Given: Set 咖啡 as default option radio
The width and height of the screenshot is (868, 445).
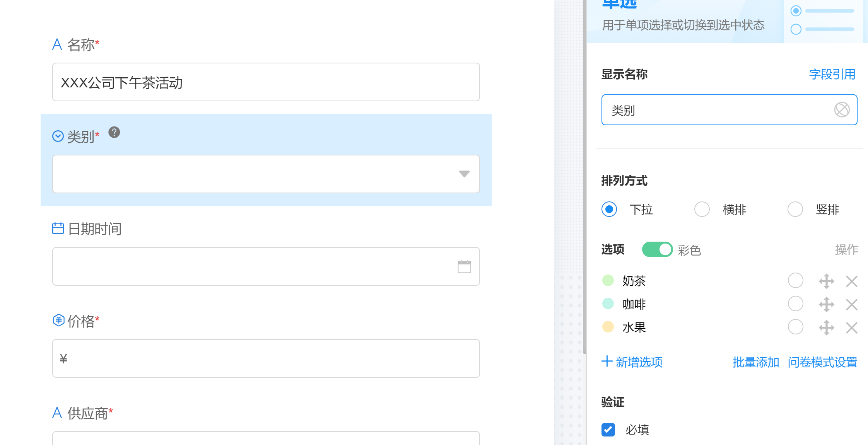Looking at the screenshot, I should coord(795,304).
